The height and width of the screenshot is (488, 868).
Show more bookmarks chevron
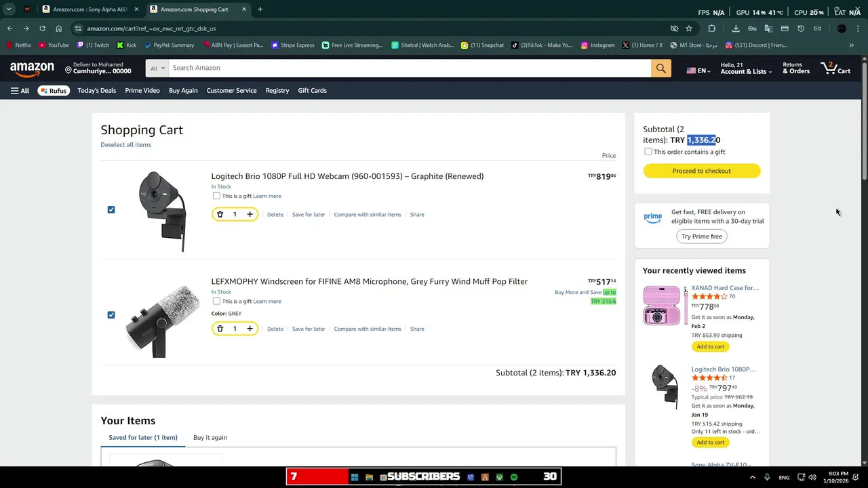(852, 45)
